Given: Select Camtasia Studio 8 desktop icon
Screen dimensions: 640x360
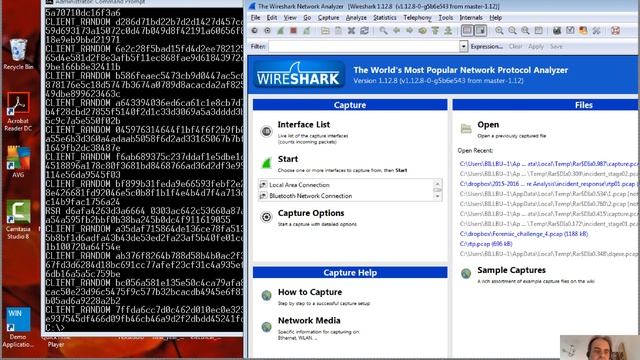Looking at the screenshot, I should coord(18,220).
